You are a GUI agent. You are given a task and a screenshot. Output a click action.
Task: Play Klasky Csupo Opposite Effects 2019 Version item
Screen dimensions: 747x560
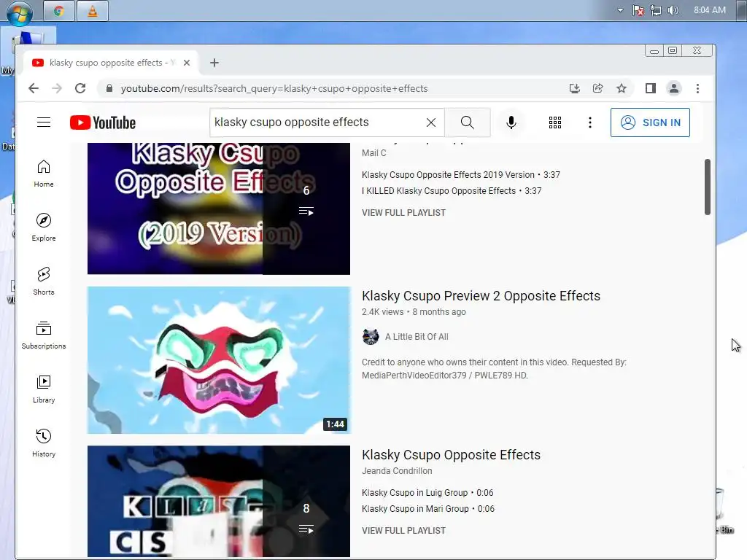tap(461, 175)
